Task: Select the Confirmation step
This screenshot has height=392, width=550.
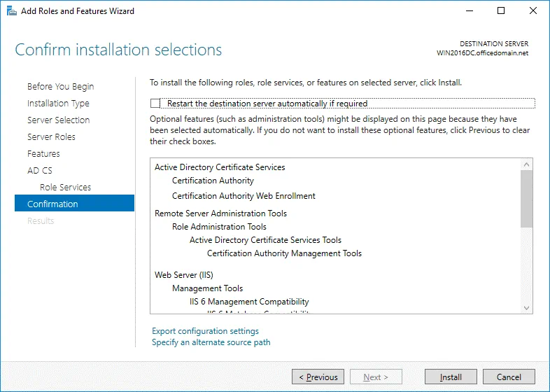Action: (52, 204)
